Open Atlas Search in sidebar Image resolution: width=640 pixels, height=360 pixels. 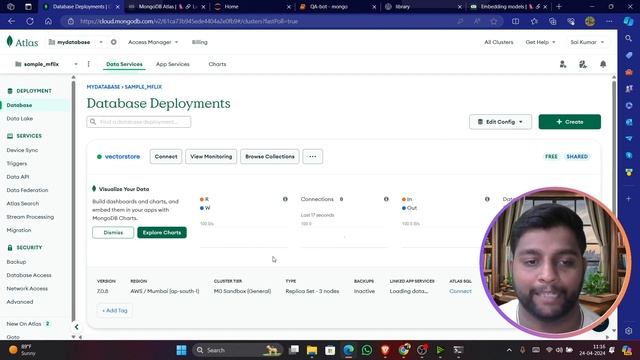[22, 203]
